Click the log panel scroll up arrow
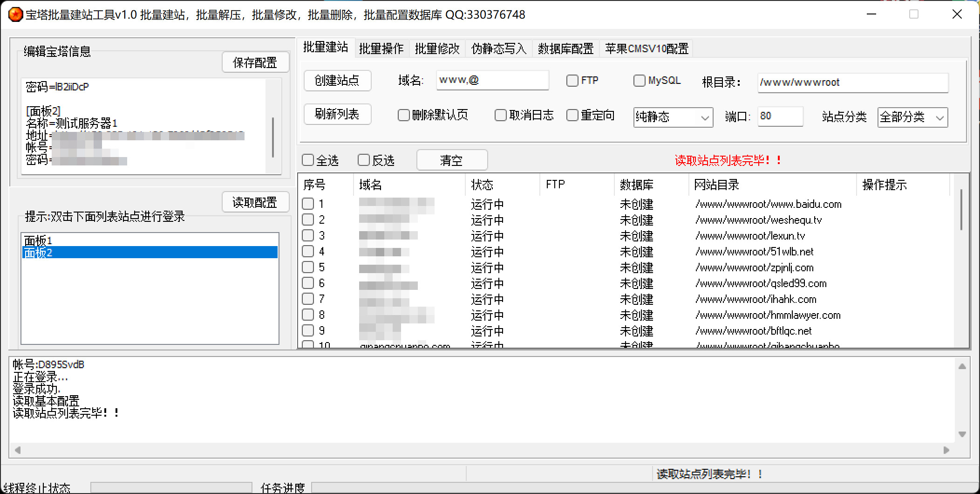Image resolution: width=980 pixels, height=494 pixels. pos(962,366)
